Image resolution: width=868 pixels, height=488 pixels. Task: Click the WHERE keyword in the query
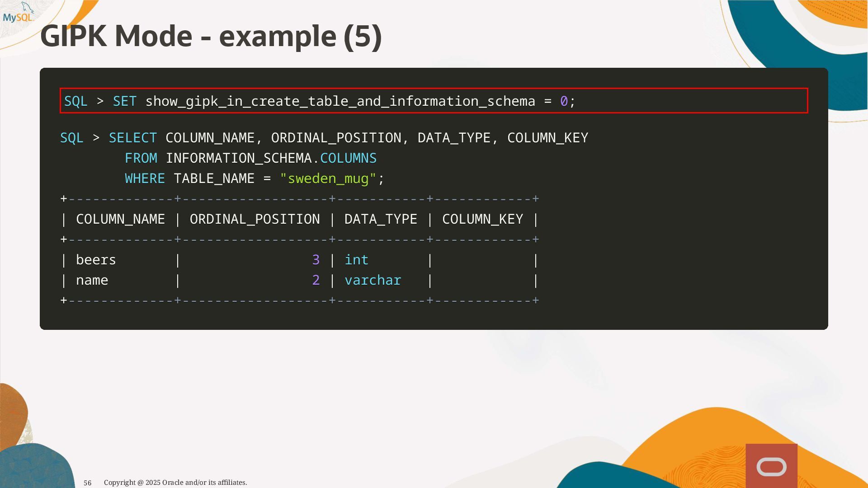[145, 178]
